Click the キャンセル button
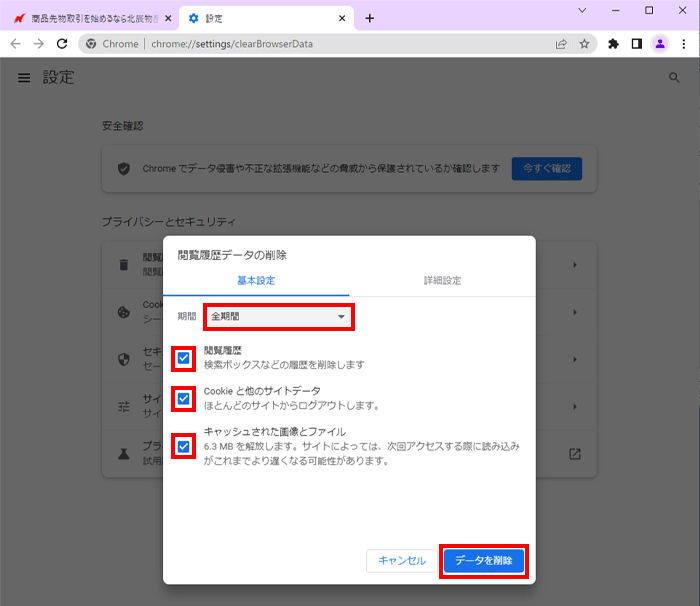 pos(402,561)
